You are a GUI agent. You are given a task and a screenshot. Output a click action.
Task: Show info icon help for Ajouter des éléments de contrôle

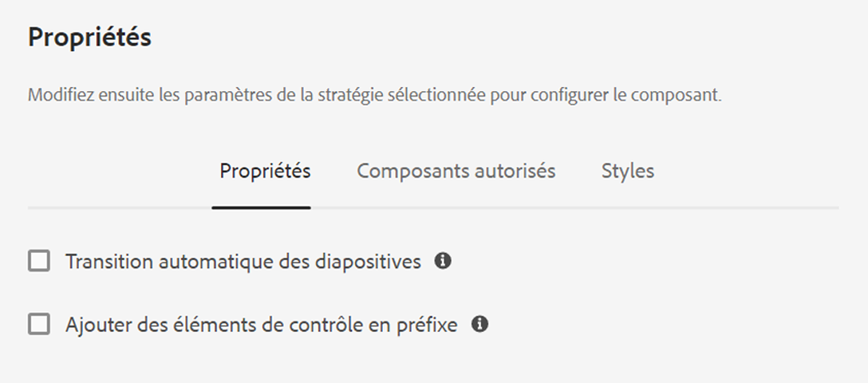[479, 324]
